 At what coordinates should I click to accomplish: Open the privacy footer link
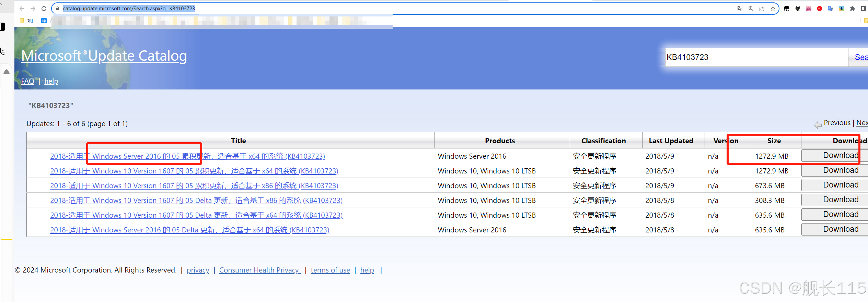pos(198,270)
